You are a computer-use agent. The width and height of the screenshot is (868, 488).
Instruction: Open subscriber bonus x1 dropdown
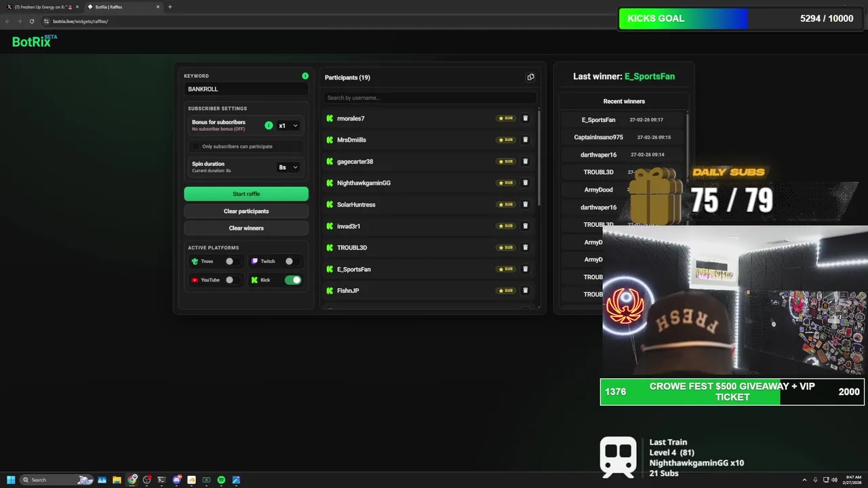[x=288, y=125]
